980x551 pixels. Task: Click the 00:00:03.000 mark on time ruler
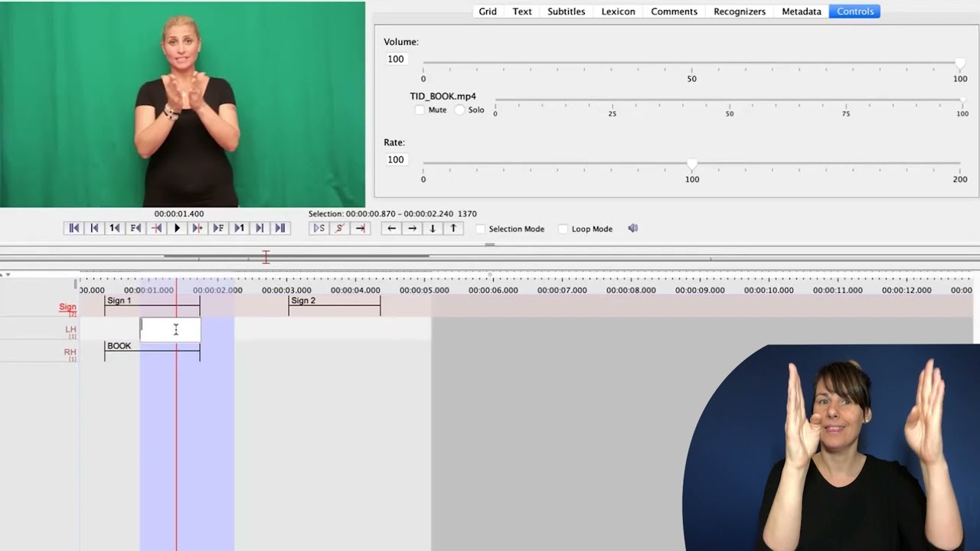tap(286, 290)
